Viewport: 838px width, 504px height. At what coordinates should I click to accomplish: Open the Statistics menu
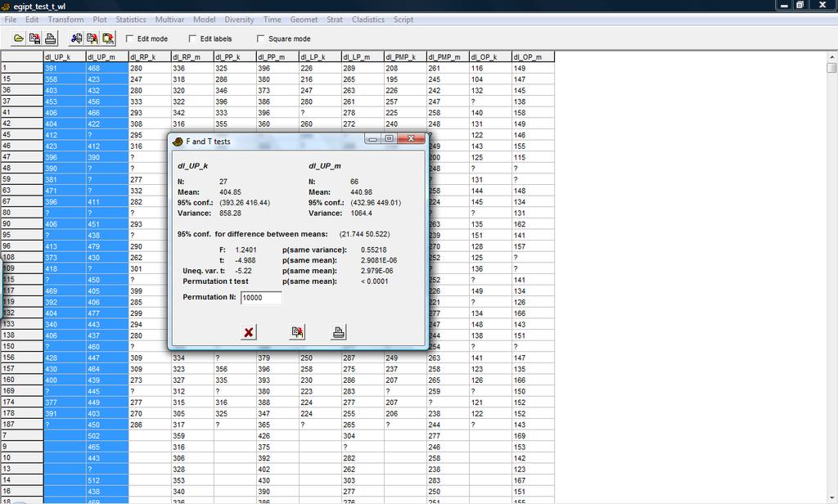pos(131,20)
